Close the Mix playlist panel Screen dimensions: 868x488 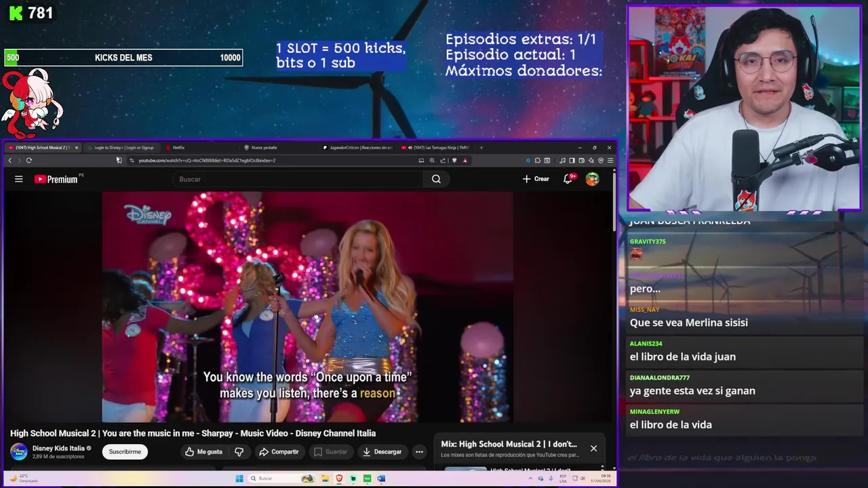[x=593, y=448]
